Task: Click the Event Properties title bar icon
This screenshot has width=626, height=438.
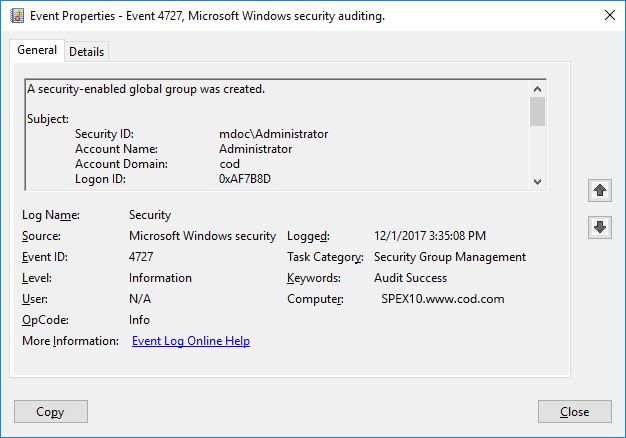Action: click(x=17, y=16)
